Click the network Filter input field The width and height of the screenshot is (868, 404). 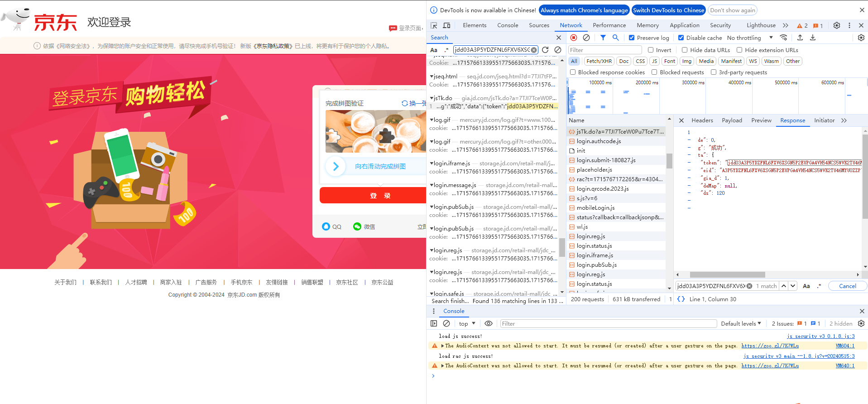[x=605, y=50]
